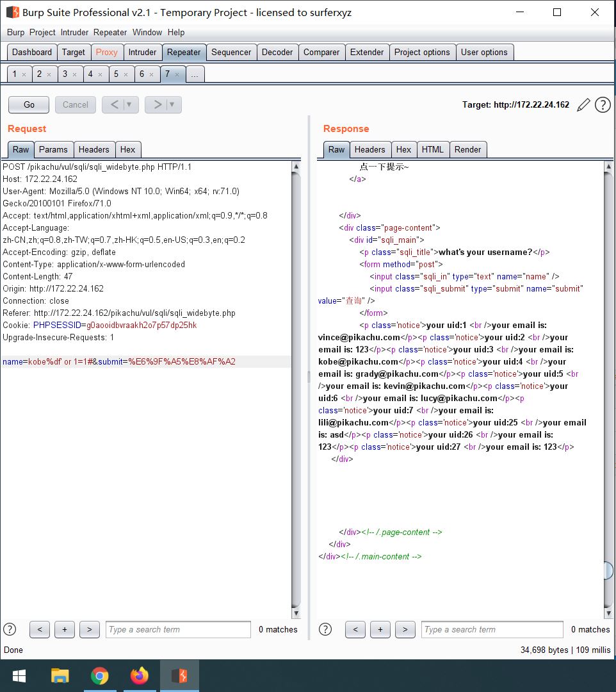Open Chrome from taskbar
The height and width of the screenshot is (692, 616).
coord(100,676)
